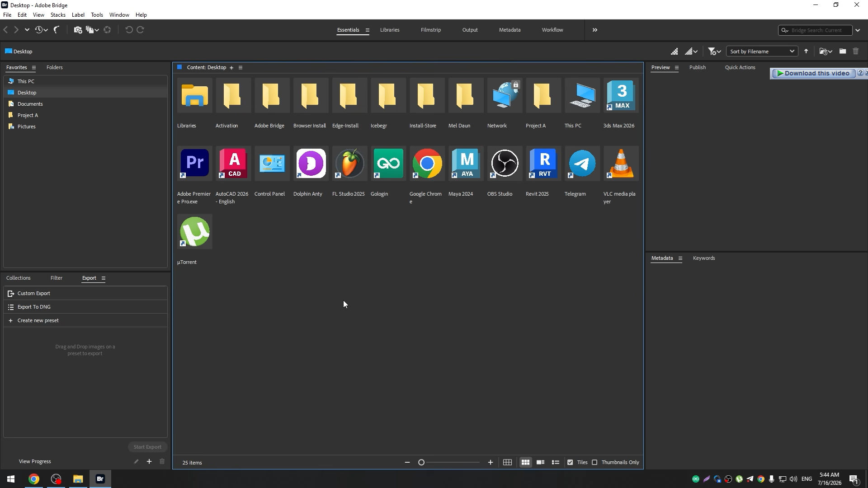Click the thumbnail size slider handle
This screenshot has height=488, width=868.
421,462
